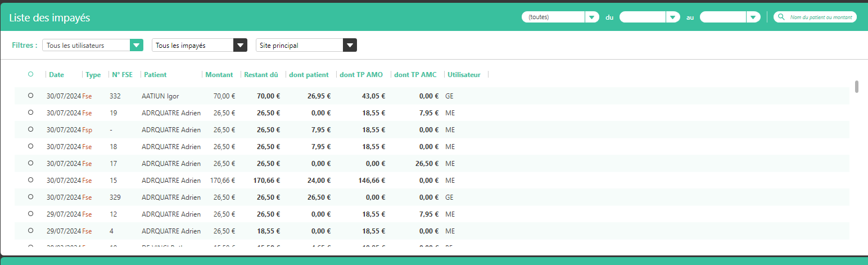Sort by the Montant column header
Image resolution: width=868 pixels, height=265 pixels.
point(219,75)
